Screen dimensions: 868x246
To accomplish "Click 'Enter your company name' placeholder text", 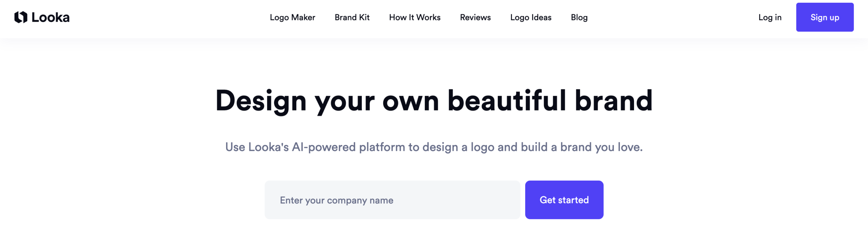I will pos(337,200).
